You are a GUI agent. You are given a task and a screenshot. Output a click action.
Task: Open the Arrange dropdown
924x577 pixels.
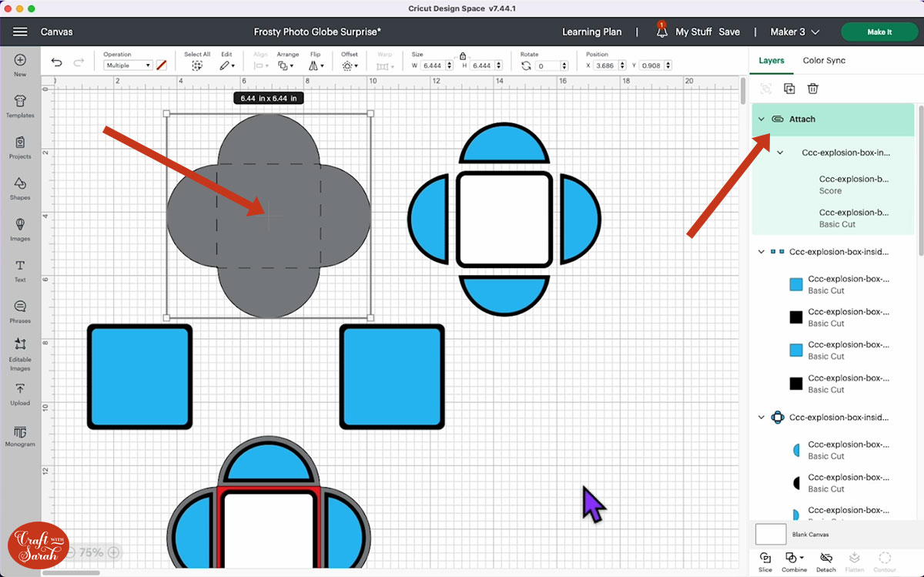click(x=286, y=66)
